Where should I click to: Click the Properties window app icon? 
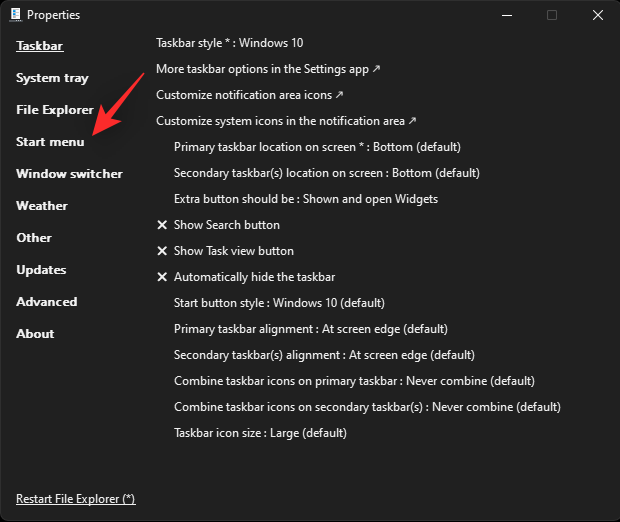[x=16, y=15]
